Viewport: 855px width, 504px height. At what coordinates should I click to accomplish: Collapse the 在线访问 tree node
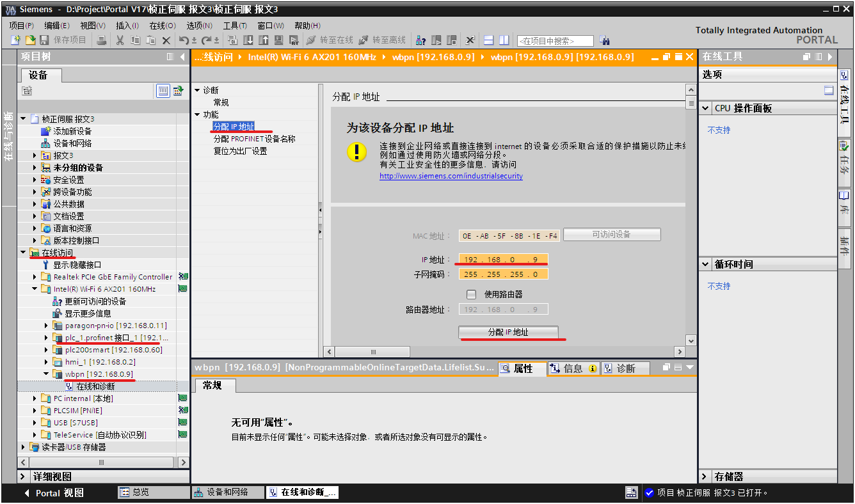pyautogui.click(x=24, y=253)
